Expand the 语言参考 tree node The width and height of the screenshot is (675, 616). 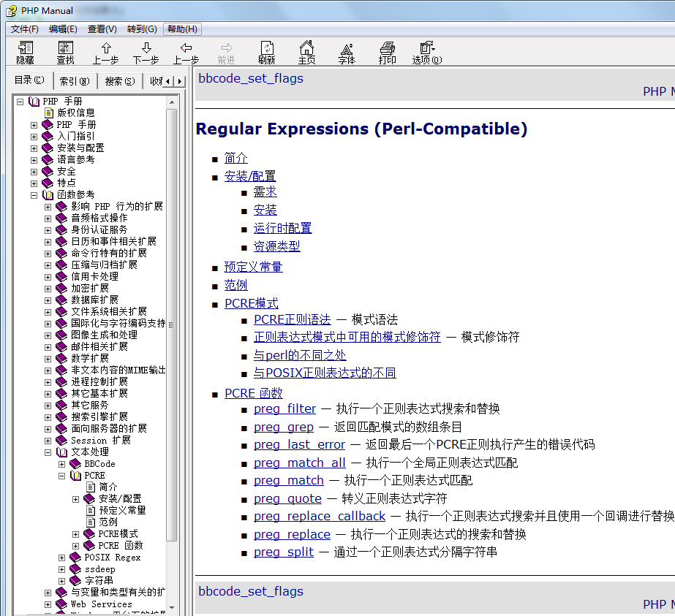34,160
